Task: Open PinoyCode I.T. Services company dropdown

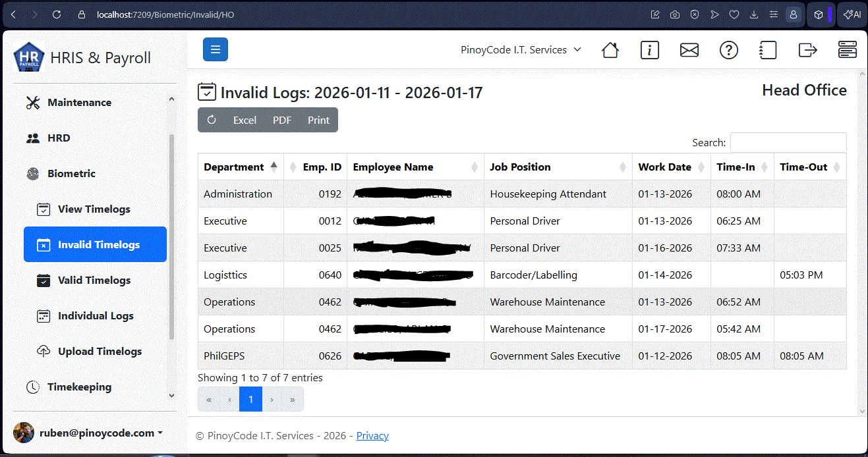Action: tap(521, 50)
